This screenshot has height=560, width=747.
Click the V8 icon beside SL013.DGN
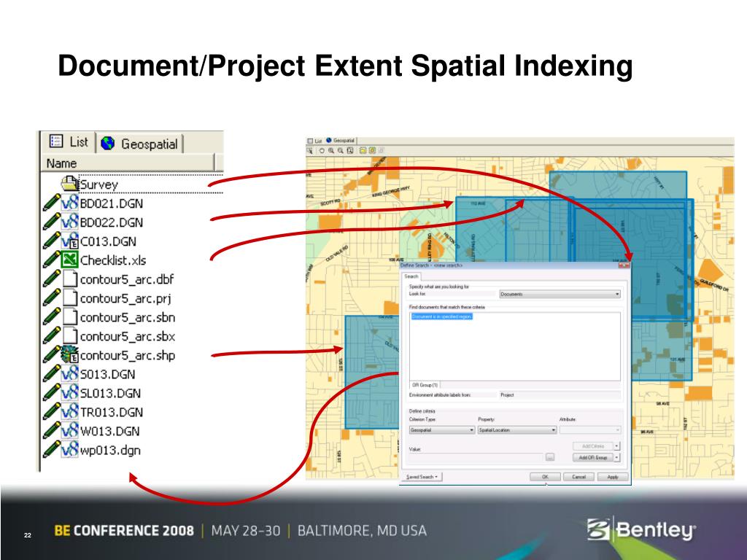69,393
